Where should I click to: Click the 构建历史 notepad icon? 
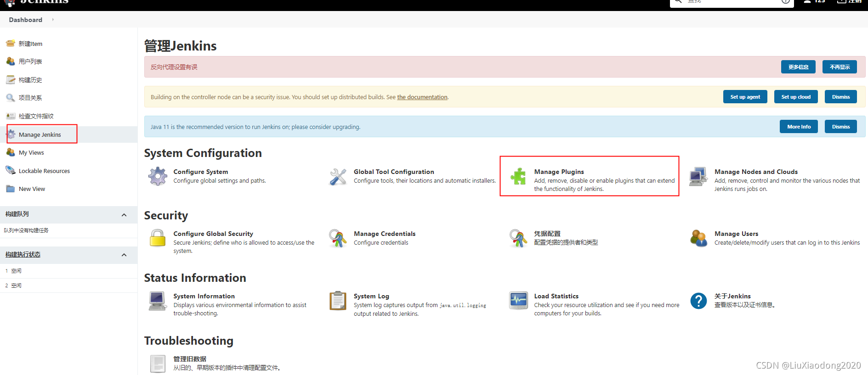pos(11,79)
